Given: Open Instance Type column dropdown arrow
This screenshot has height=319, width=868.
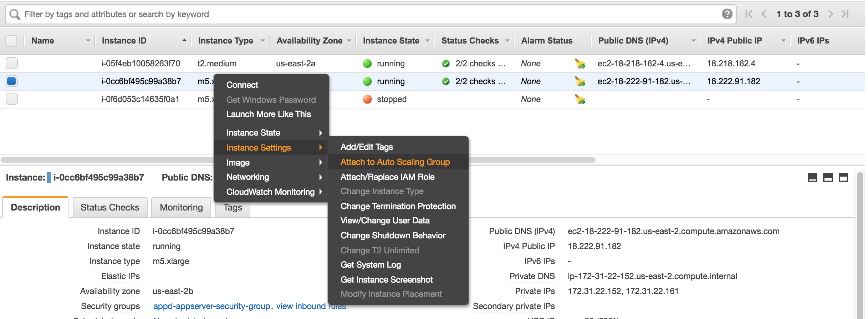Looking at the screenshot, I should [x=263, y=41].
